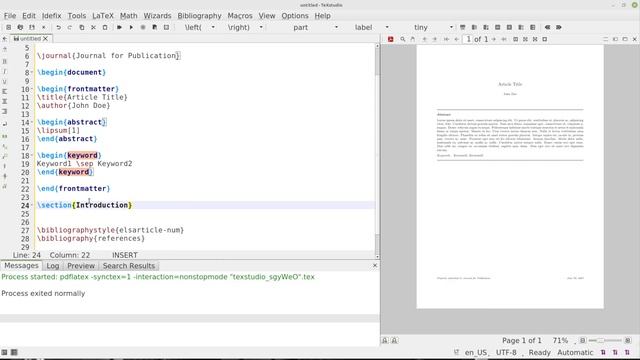Click the Stop compile round icon
640x360 pixels.
tap(143, 27)
